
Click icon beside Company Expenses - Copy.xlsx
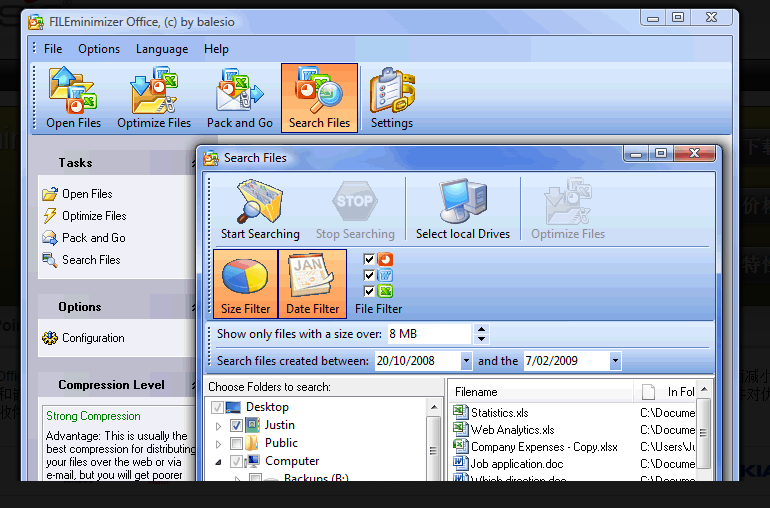tap(460, 446)
